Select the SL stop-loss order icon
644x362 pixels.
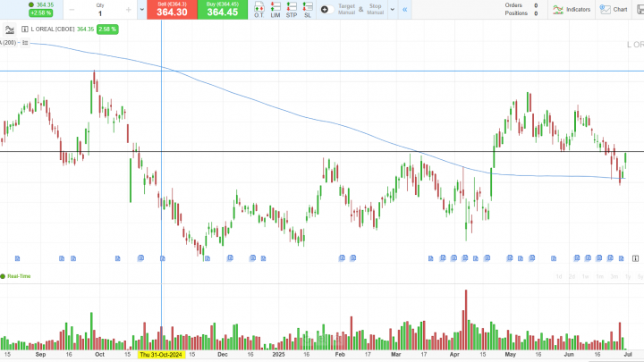pyautogui.click(x=308, y=11)
